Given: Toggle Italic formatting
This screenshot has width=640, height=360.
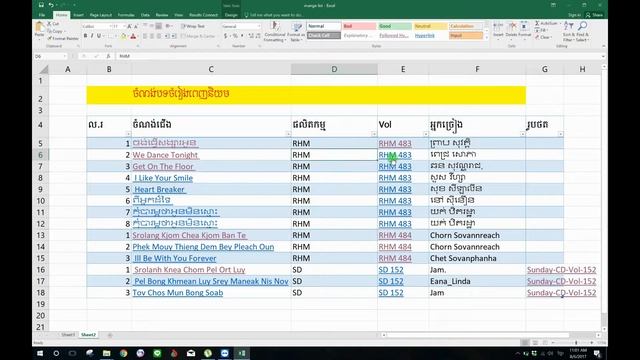Looking at the screenshot, I should click(92, 36).
